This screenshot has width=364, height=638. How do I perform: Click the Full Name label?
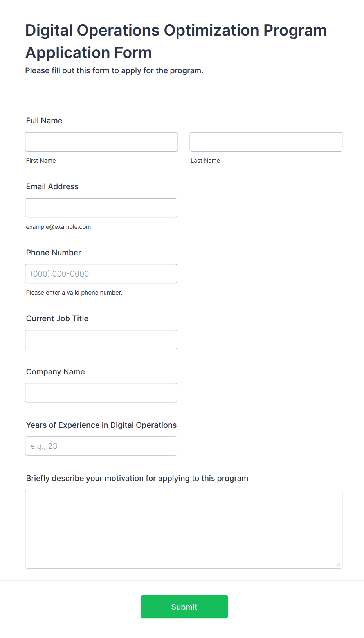pos(44,121)
